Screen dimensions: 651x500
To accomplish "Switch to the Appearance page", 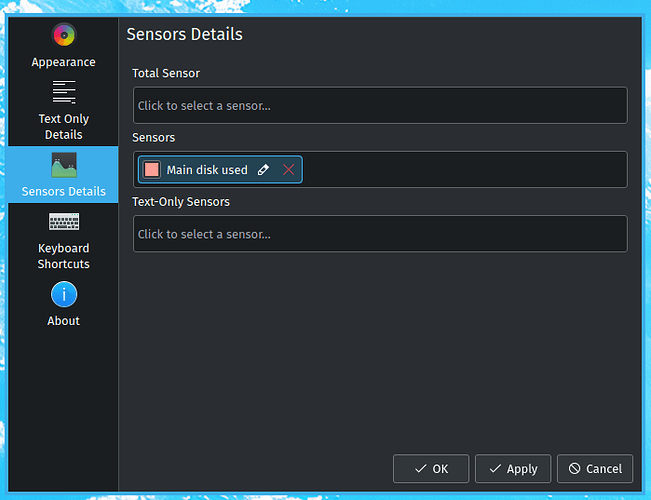I will [x=64, y=62].
